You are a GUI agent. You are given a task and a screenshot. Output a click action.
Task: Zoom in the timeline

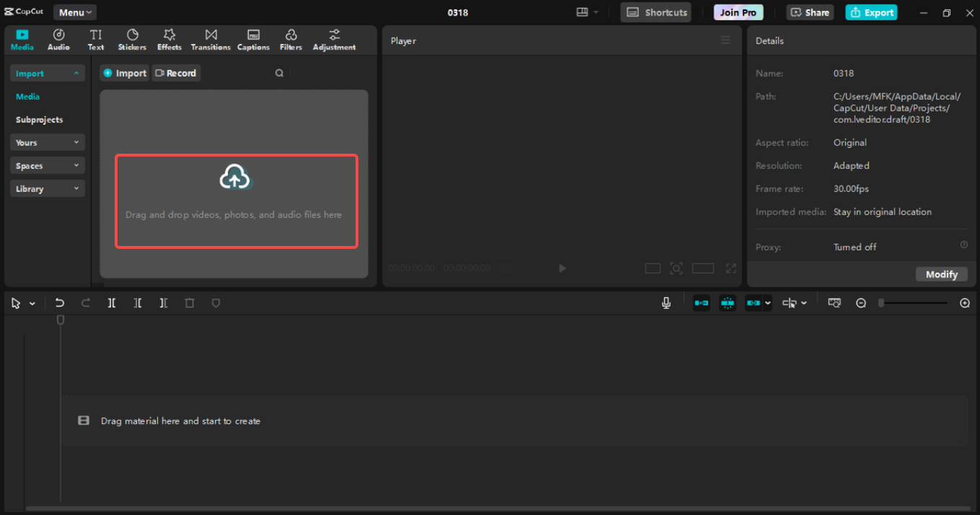tap(965, 304)
